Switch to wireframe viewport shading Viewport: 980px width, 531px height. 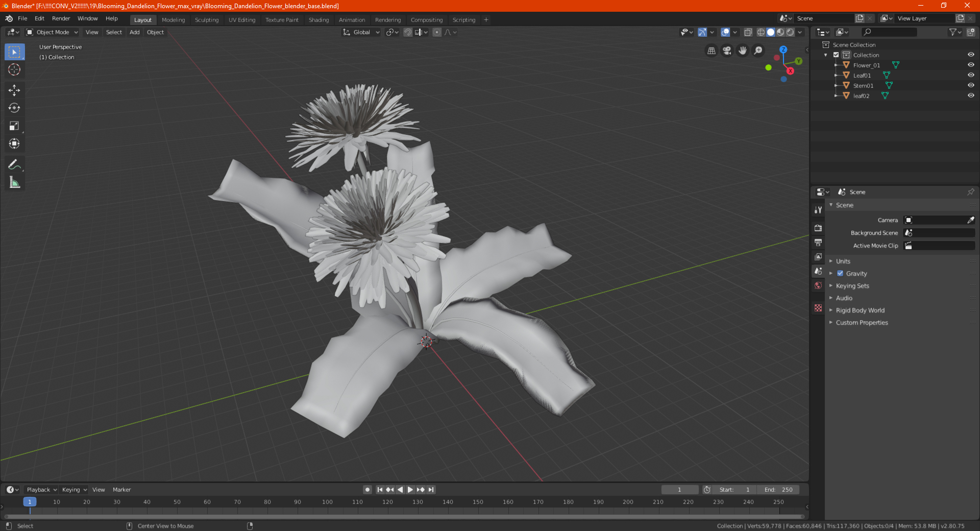click(761, 32)
